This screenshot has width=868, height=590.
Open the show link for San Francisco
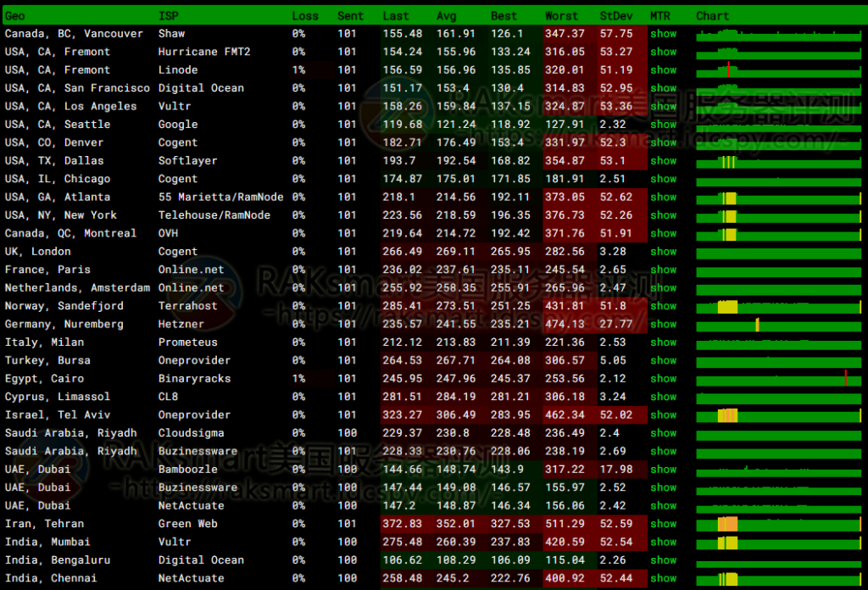[x=663, y=88]
